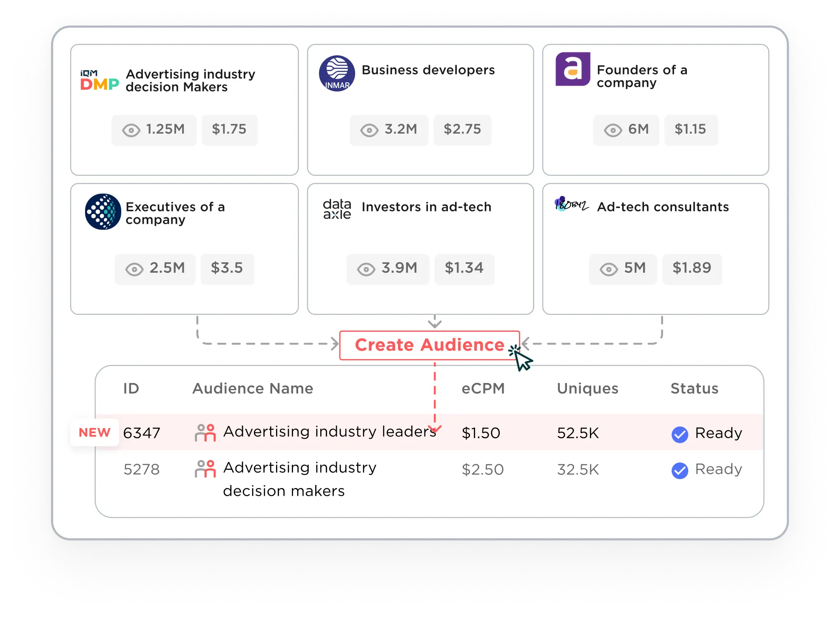Click the IQM DMP logo icon
Viewport: 840px width, 617px height.
point(100,80)
